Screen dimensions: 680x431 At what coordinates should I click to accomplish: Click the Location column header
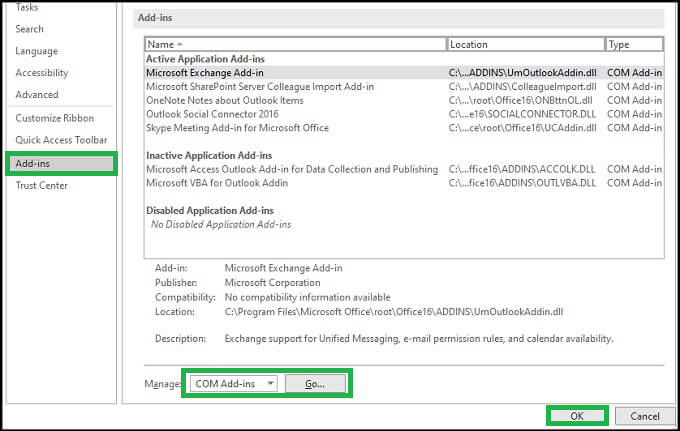click(x=526, y=44)
